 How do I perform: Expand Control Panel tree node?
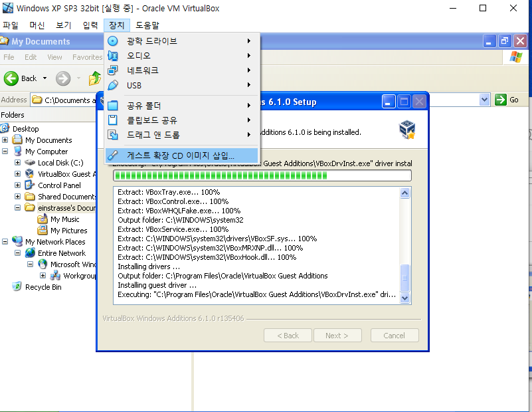pyautogui.click(x=18, y=185)
